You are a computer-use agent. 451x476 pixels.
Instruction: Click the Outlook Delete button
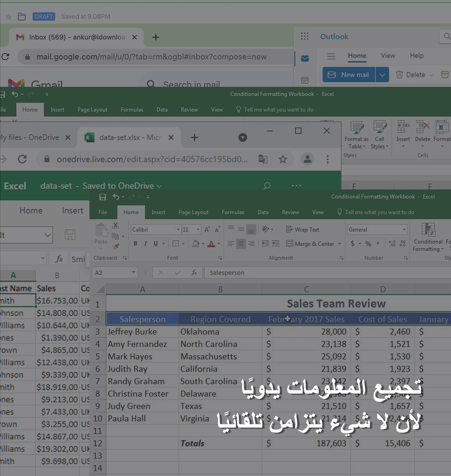click(x=411, y=75)
